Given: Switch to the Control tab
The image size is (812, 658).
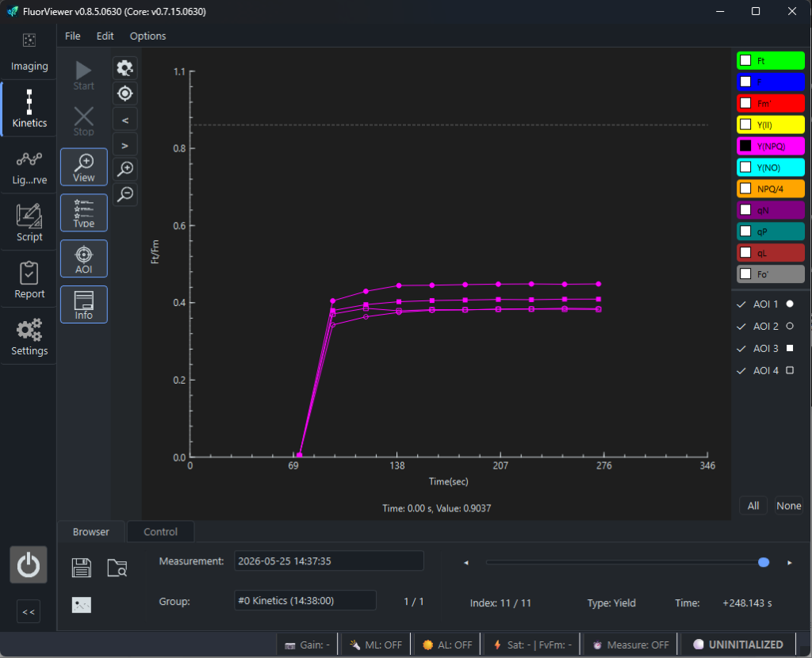Looking at the screenshot, I should coord(160,532).
